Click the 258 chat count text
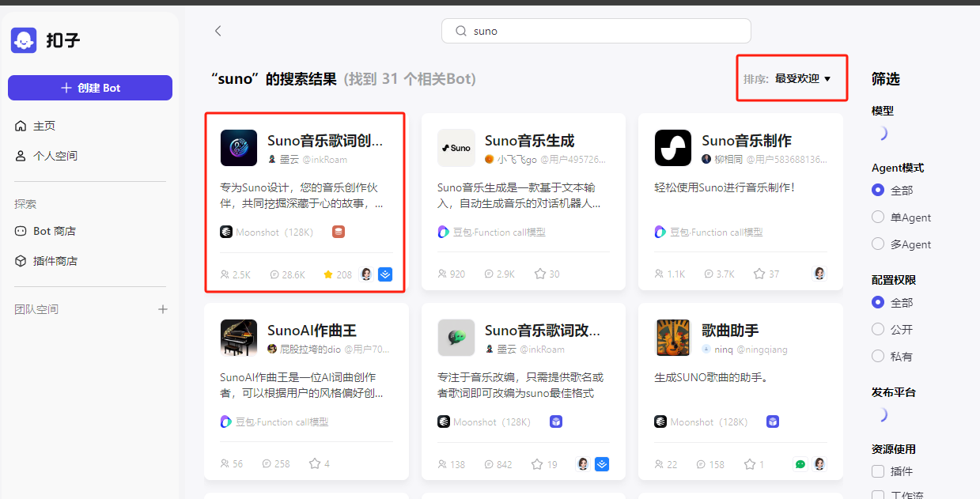980x499 pixels. pos(282,463)
